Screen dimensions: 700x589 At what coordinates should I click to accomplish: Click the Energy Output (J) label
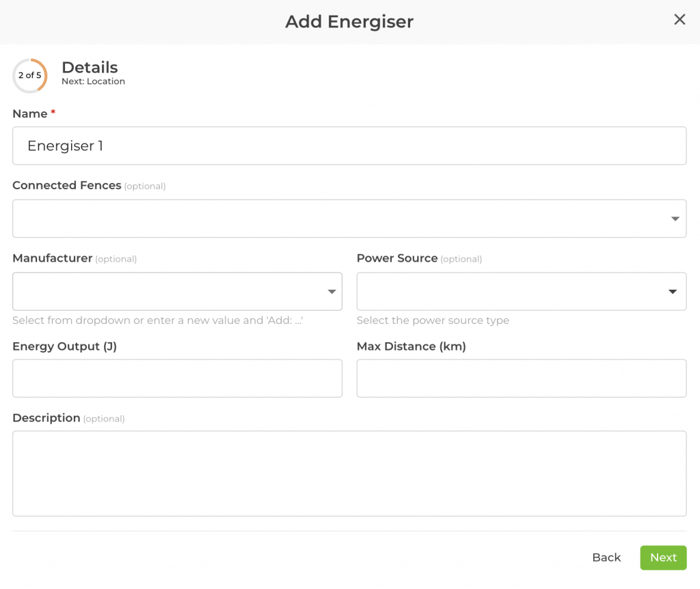65,346
